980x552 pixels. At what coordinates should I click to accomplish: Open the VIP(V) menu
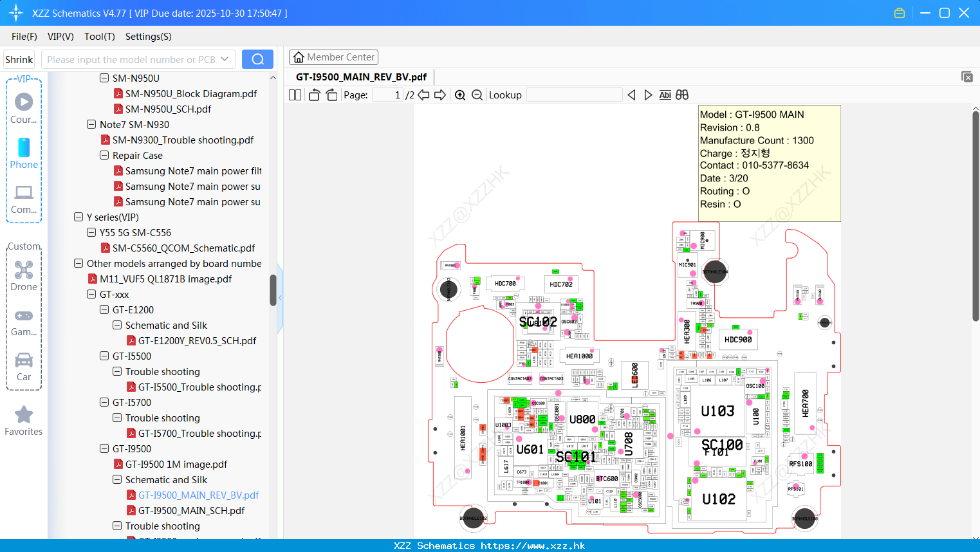(60, 36)
